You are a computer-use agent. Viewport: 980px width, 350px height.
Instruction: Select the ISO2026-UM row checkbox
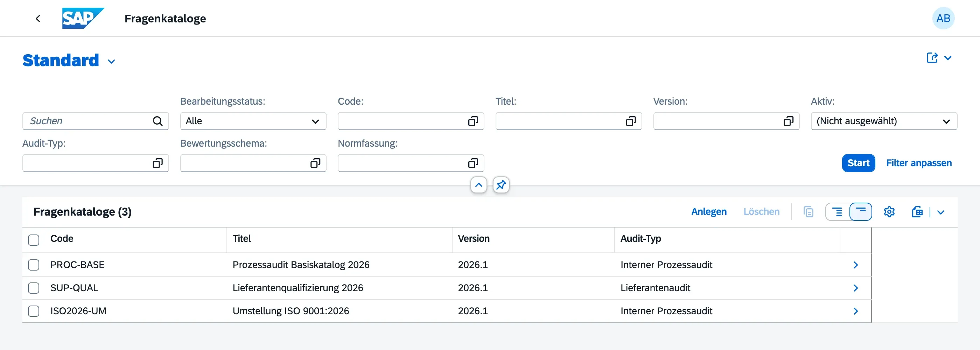34,311
